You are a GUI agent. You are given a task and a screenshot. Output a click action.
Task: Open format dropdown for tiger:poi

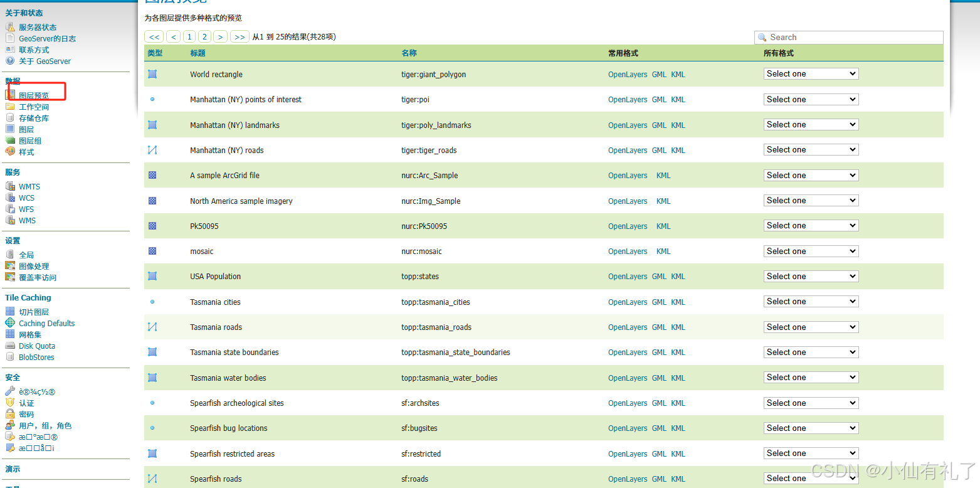click(x=811, y=99)
